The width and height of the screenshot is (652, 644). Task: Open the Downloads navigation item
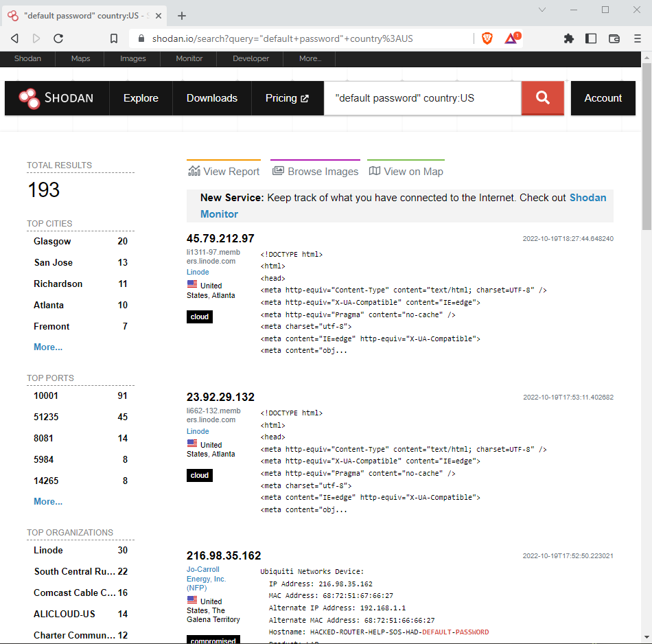coord(212,98)
